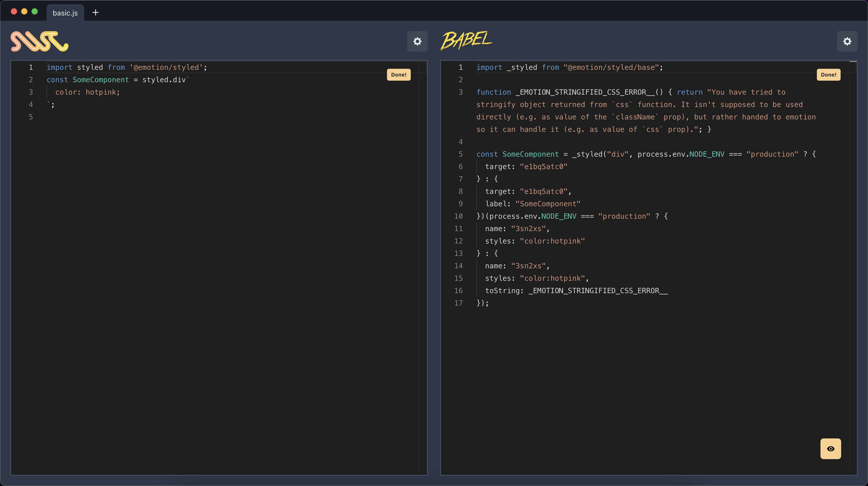Open Babel settings gear icon
The height and width of the screenshot is (486, 868).
(847, 41)
